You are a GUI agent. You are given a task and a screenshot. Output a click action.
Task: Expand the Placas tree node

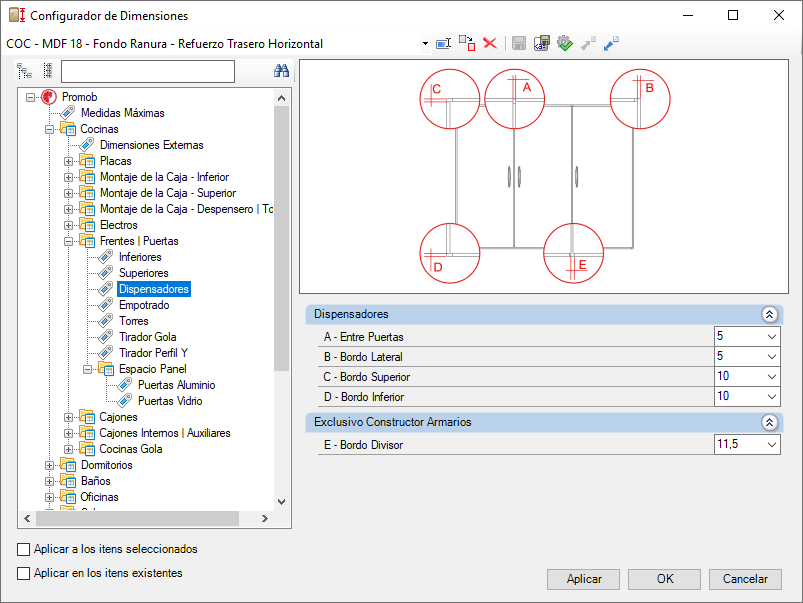click(68, 161)
